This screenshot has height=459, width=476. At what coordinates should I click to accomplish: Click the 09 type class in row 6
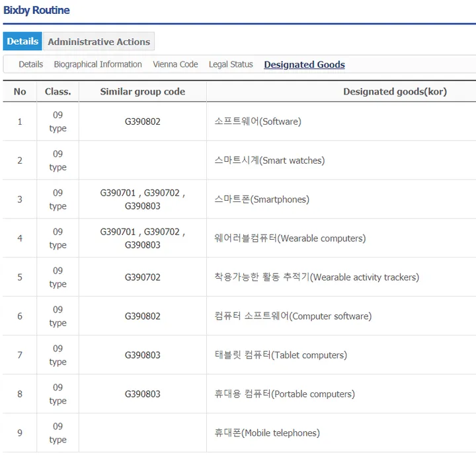[58, 316]
